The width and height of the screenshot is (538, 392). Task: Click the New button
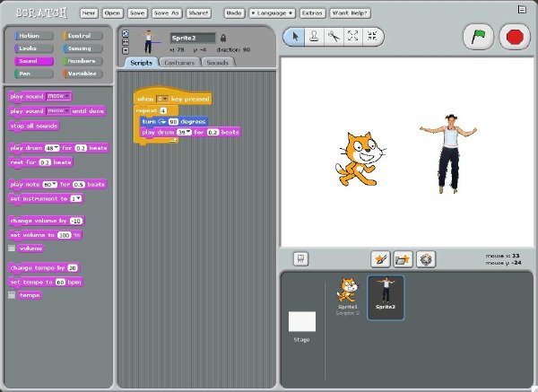tap(89, 13)
